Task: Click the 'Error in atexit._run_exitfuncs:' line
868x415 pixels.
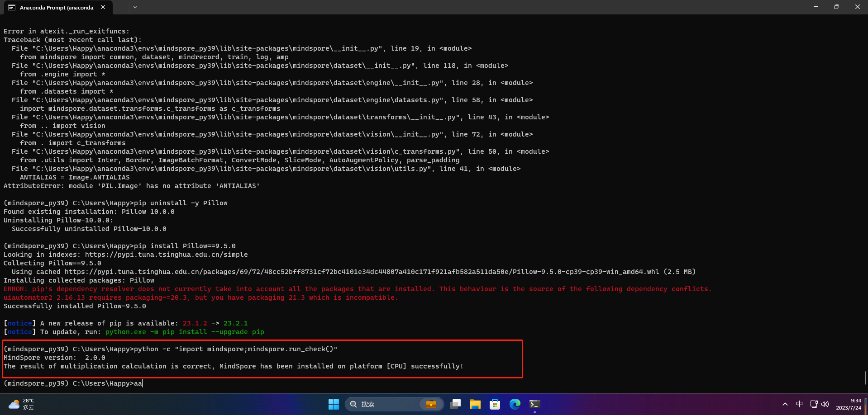Action: tap(67, 31)
